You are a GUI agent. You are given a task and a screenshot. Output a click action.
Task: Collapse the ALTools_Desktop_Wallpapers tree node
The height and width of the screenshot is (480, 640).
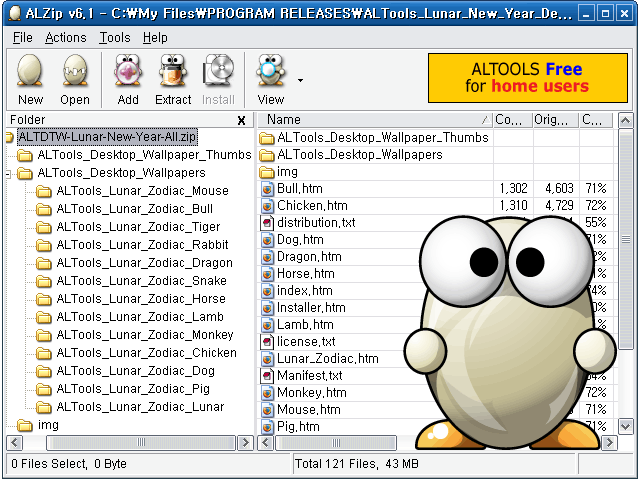click(x=8, y=174)
